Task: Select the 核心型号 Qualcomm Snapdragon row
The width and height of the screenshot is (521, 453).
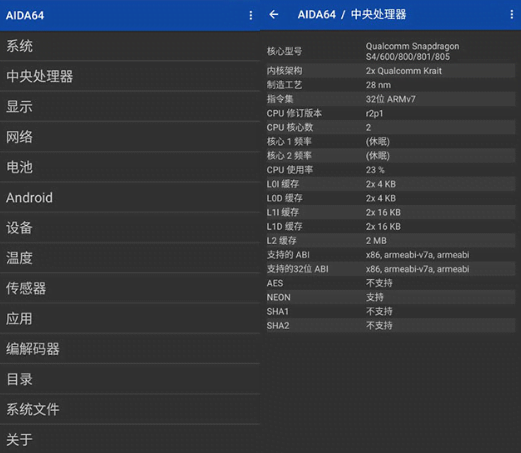Action: (390, 51)
